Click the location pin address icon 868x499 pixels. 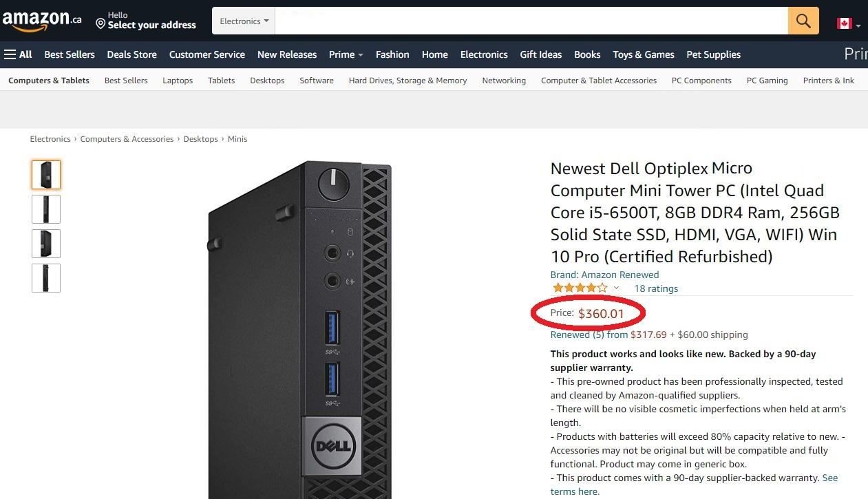click(100, 24)
